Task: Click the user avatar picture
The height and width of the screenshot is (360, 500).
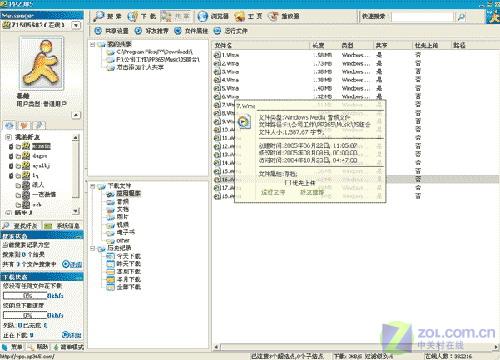Action: point(42,63)
